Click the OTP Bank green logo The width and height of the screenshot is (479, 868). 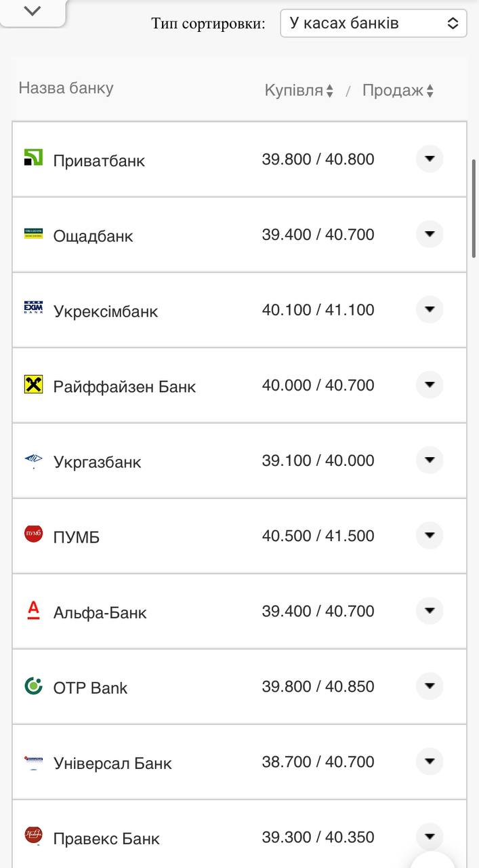tap(33, 686)
